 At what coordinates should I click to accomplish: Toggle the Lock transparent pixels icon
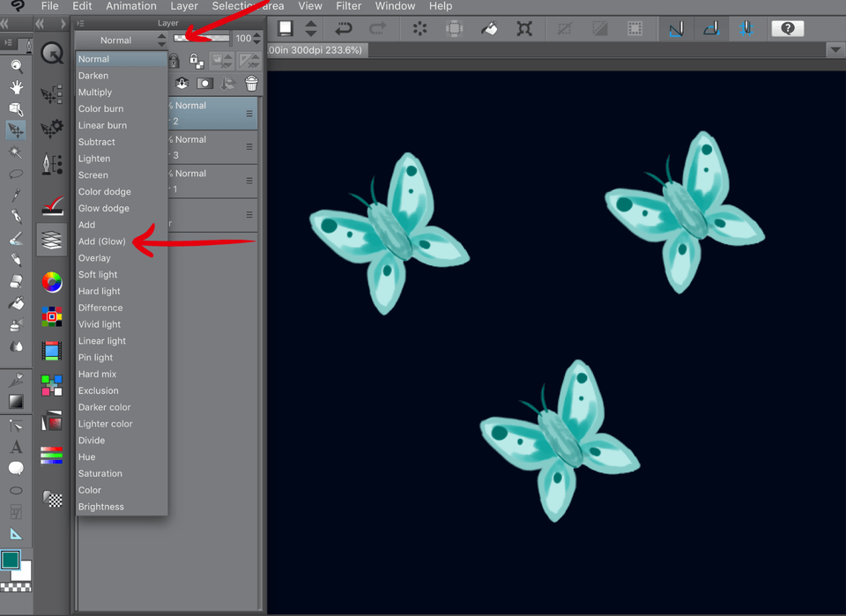coord(196,61)
